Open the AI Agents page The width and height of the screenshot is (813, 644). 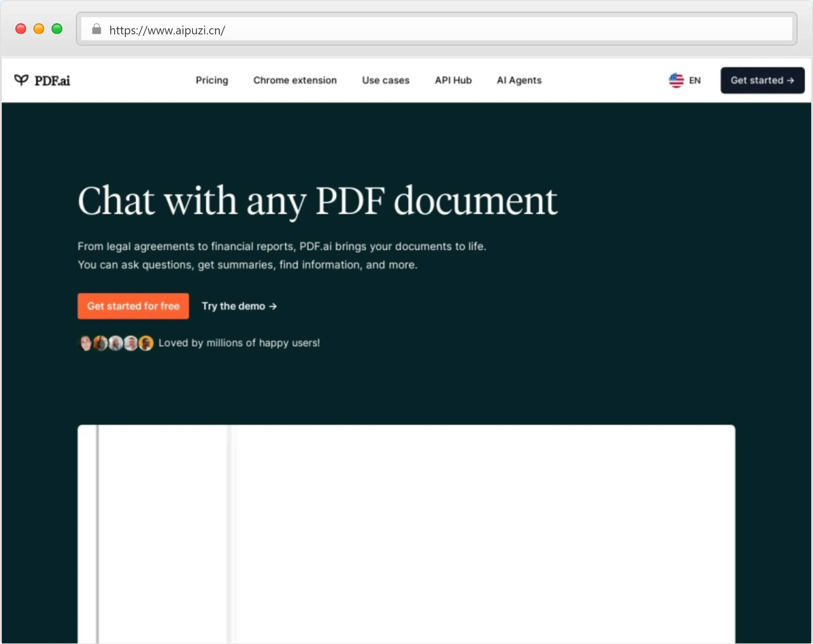(x=519, y=80)
